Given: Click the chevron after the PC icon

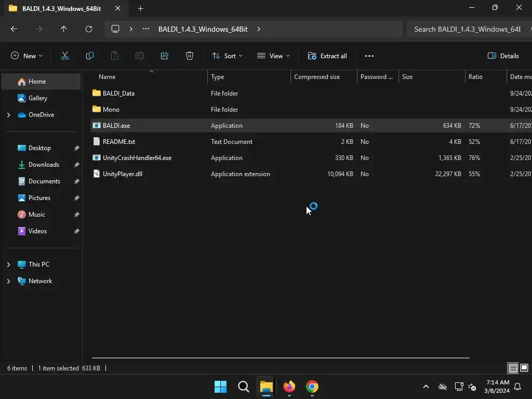Looking at the screenshot, I should [x=131, y=29].
